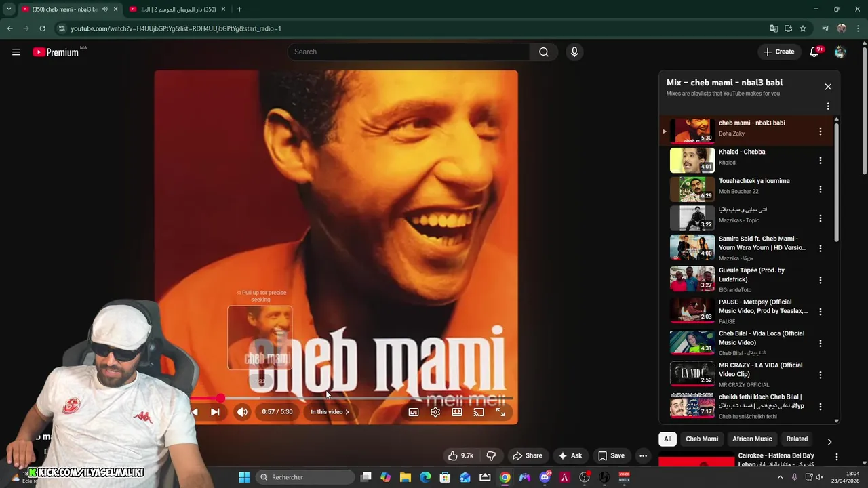
Task: Open options for 'PAUSE - Metapsy' playlist item
Action: 821,312
